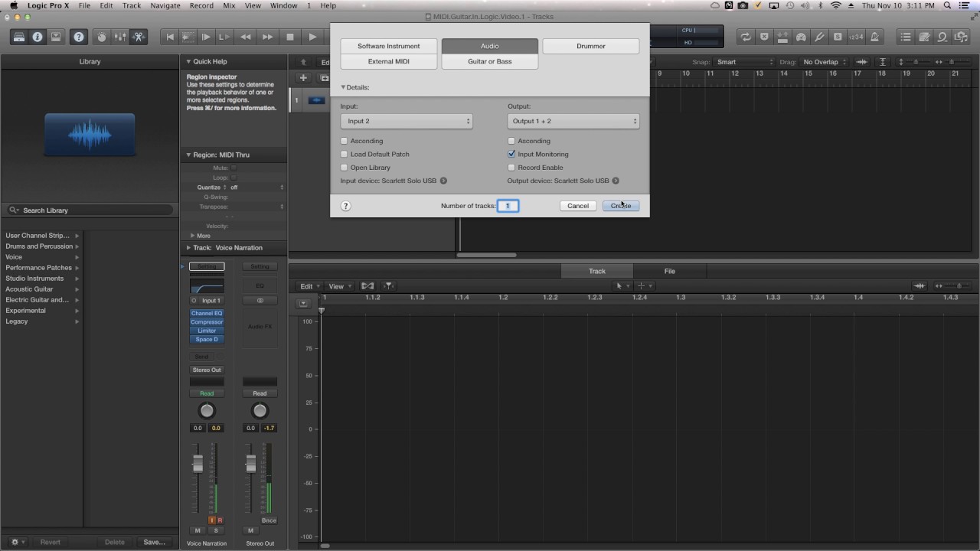The width and height of the screenshot is (980, 551).
Task: Open the Record menu
Action: pyautogui.click(x=201, y=5)
